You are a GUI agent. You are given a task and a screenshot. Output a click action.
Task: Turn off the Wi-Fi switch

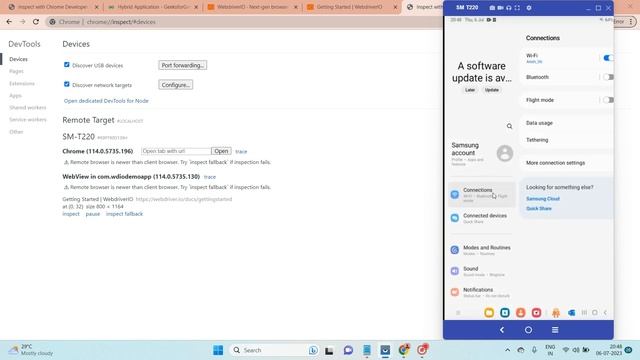click(608, 58)
